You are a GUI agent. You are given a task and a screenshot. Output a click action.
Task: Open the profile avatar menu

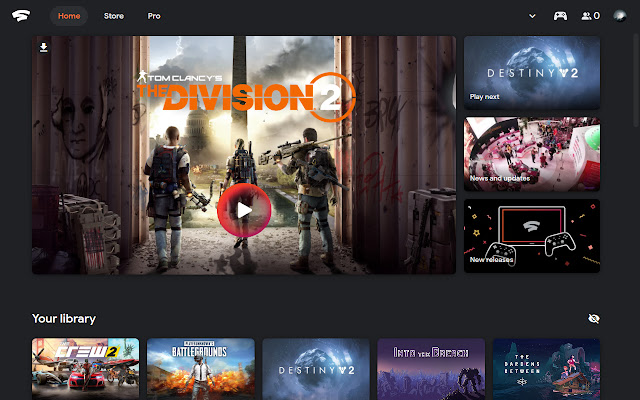pyautogui.click(x=620, y=16)
